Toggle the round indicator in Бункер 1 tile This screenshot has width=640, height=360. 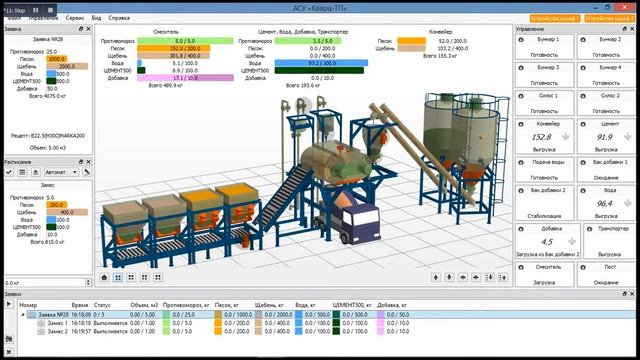coord(521,40)
